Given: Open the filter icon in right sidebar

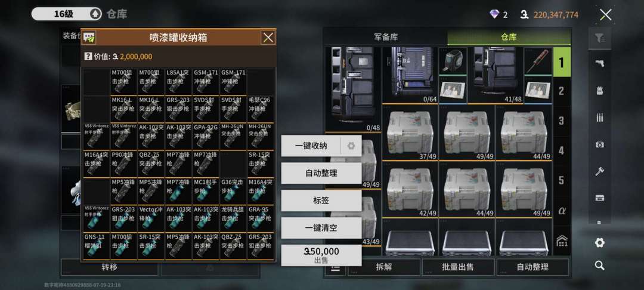Looking at the screenshot, I should click(x=600, y=39).
